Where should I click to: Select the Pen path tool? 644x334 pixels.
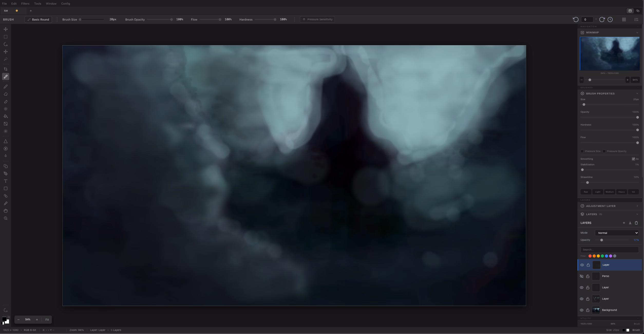point(6,174)
